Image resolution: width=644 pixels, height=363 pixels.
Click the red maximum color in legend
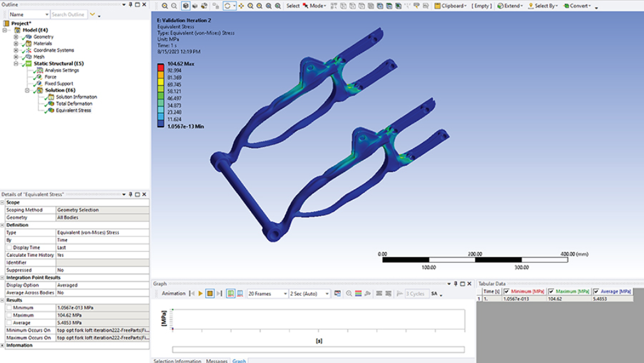pyautogui.click(x=160, y=68)
